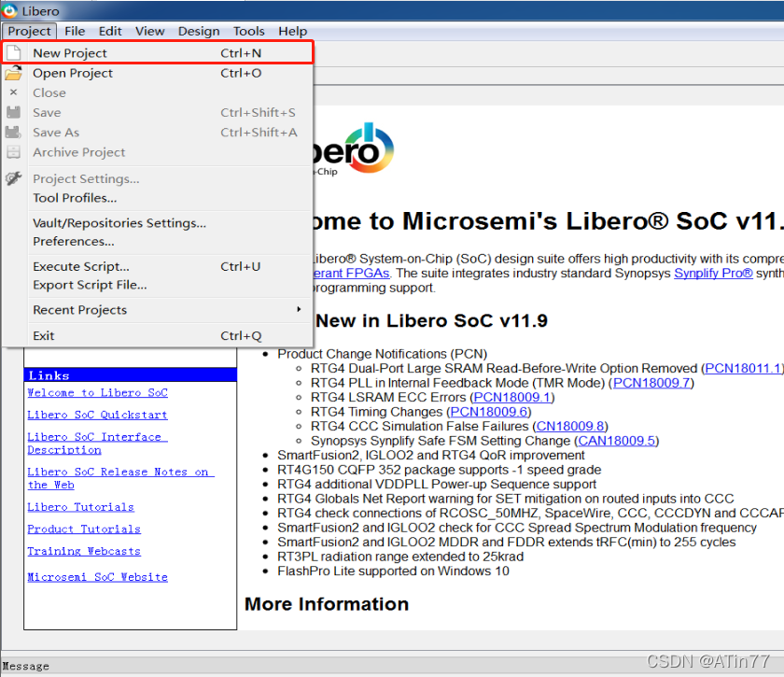Open Libero Tutorials link
This screenshot has height=677, width=784.
[x=80, y=507]
